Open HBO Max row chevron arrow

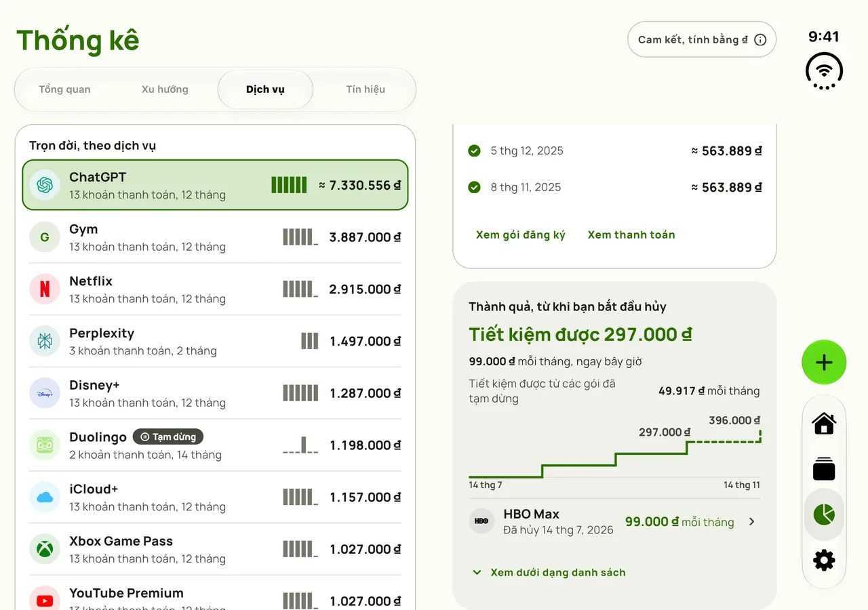click(x=751, y=521)
